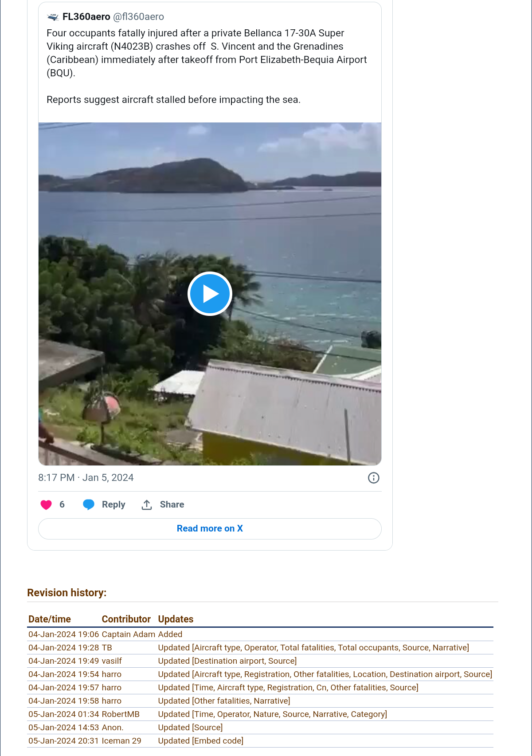Click the tweet text about Bellanca crash
This screenshot has height=756, width=532.
click(207, 66)
